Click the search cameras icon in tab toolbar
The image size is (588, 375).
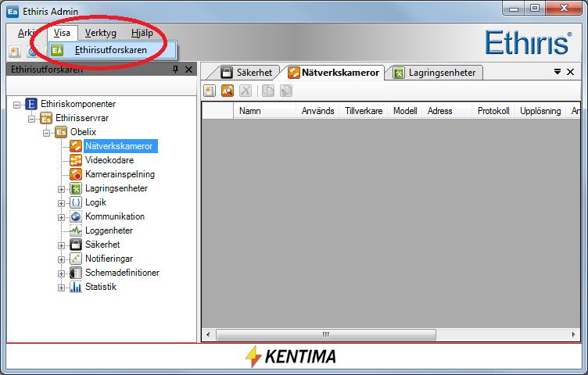tap(228, 91)
